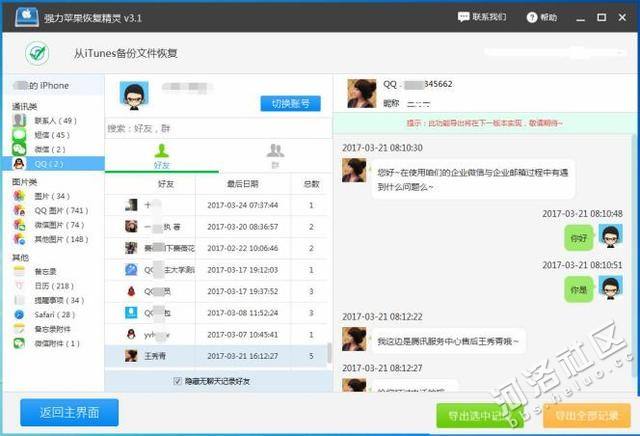Select the 微信 (2) WeChat icon

[x=19, y=149]
